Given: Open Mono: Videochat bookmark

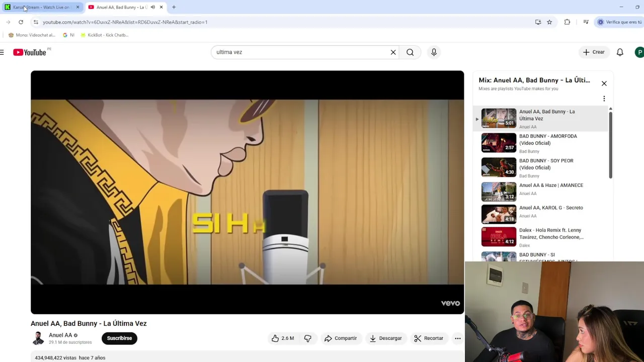Looking at the screenshot, I should click(31, 35).
